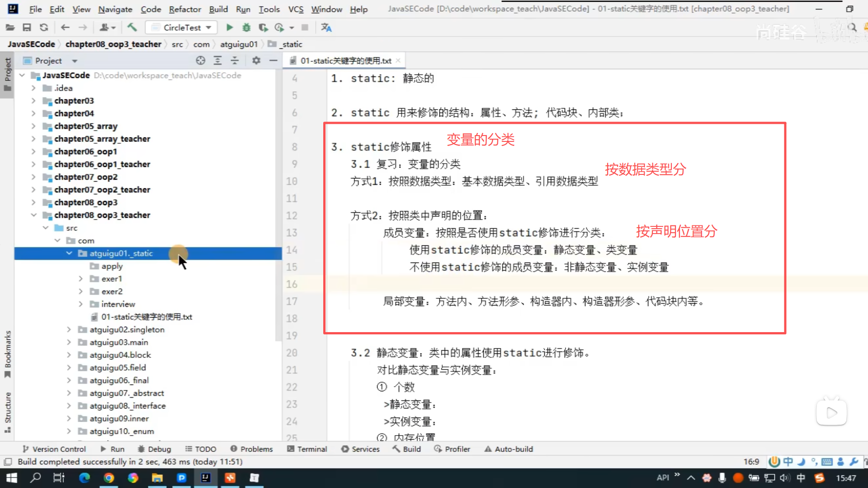Click Select Opened File target icon
The height and width of the screenshot is (488, 868).
click(x=200, y=61)
